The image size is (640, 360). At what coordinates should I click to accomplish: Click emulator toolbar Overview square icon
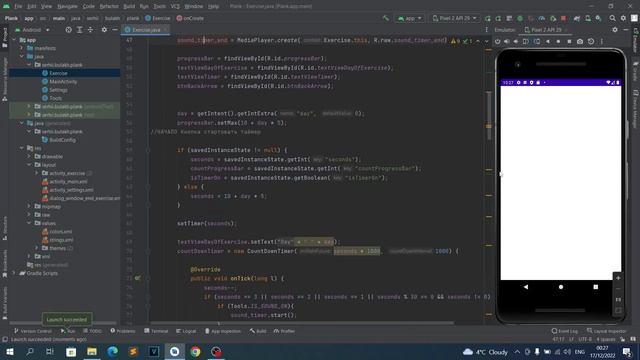click(569, 41)
